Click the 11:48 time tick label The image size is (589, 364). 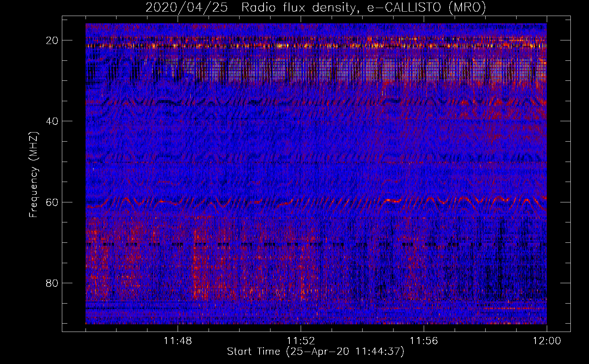(178, 341)
